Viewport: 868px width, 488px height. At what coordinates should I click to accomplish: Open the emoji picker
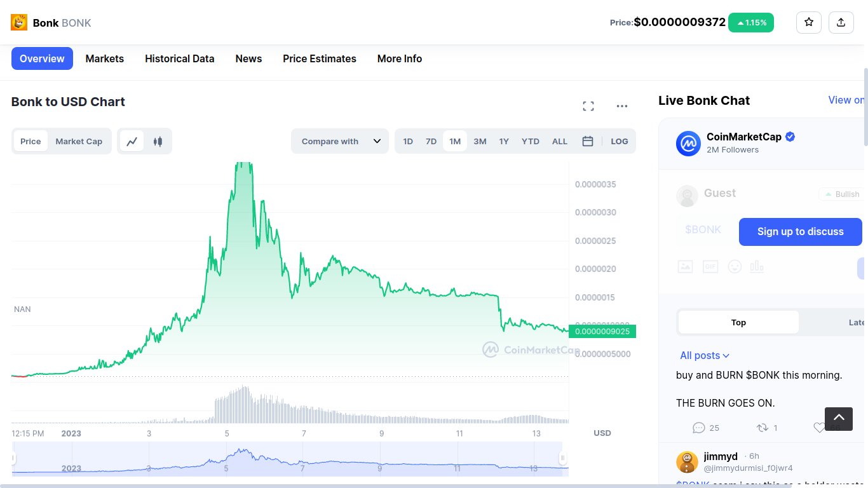point(735,267)
